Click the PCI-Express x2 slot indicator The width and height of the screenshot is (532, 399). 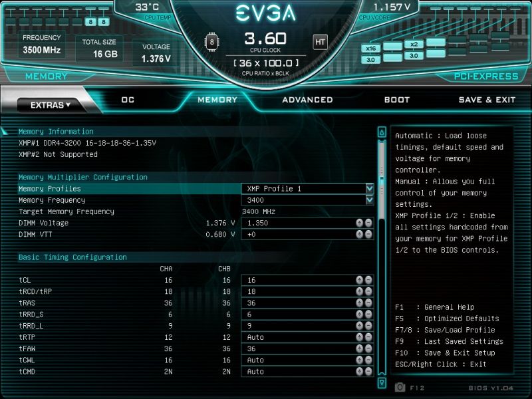[414, 44]
